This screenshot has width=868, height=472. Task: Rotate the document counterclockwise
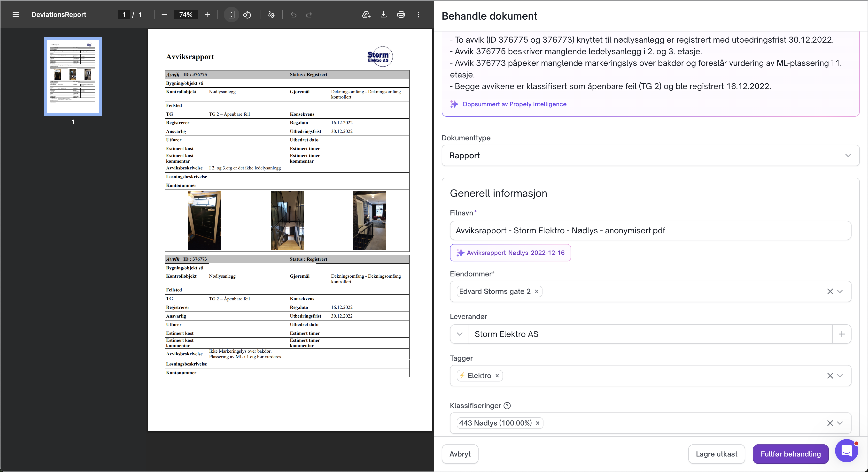[247, 15]
